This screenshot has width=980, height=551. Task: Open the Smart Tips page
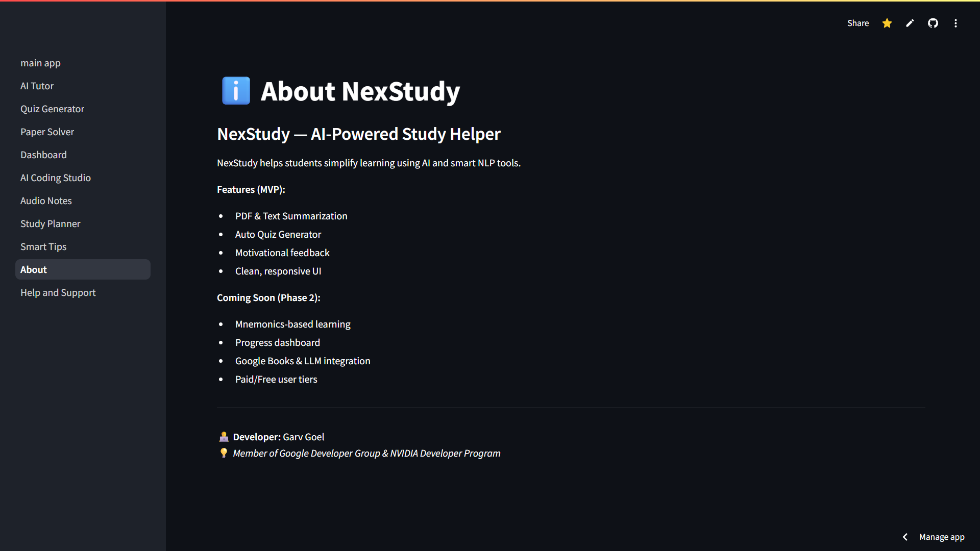click(x=43, y=246)
